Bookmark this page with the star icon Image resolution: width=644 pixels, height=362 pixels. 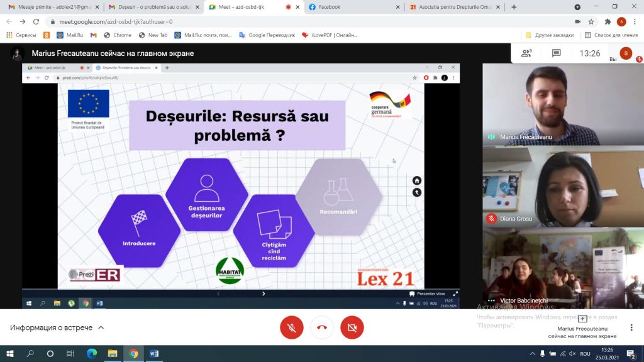point(592,21)
